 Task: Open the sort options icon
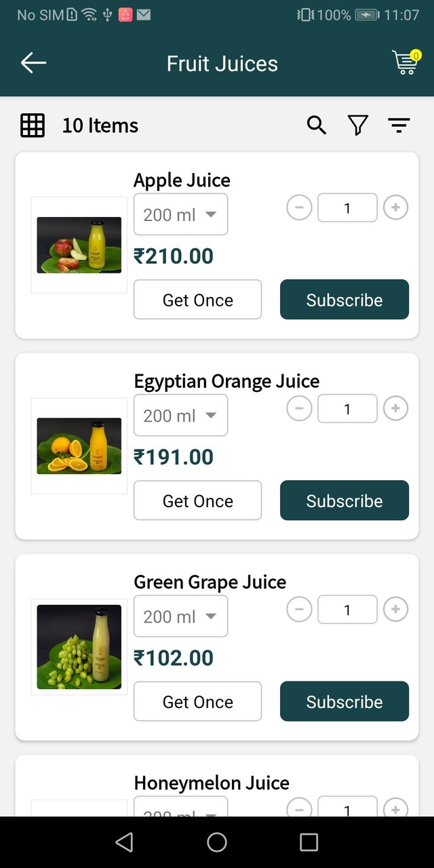399,125
